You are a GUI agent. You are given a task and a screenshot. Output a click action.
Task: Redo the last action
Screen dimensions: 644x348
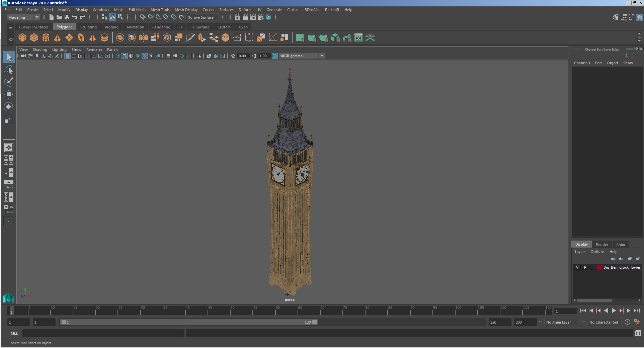[x=82, y=17]
